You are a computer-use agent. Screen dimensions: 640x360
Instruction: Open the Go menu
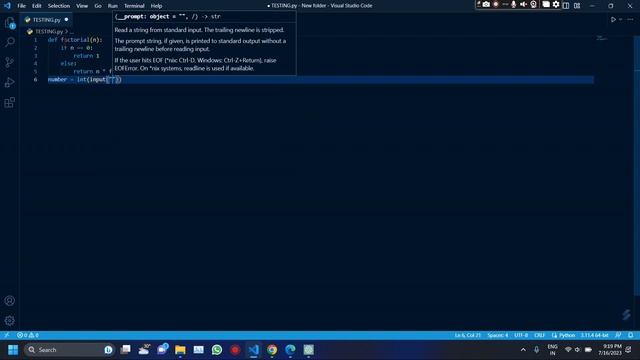pyautogui.click(x=98, y=6)
